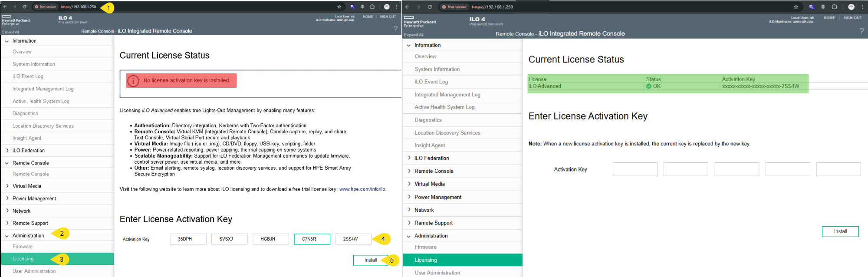Open System Information in left window sidebar

[x=34, y=64]
